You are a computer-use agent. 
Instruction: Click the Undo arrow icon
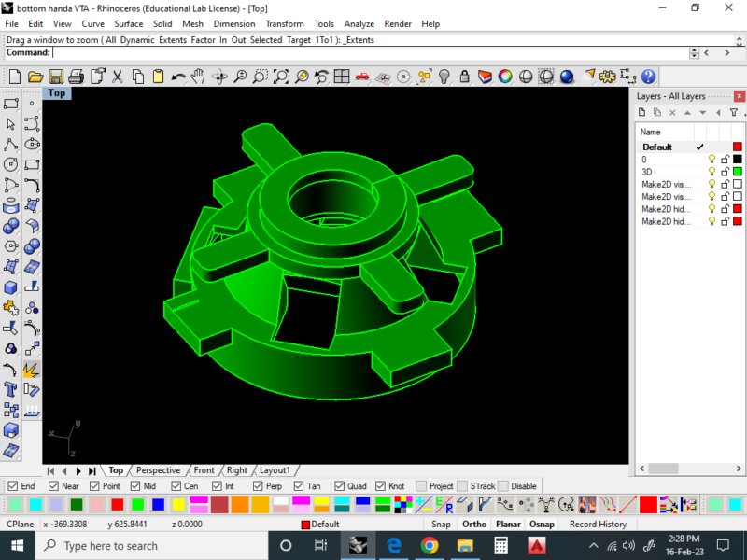coord(178,77)
